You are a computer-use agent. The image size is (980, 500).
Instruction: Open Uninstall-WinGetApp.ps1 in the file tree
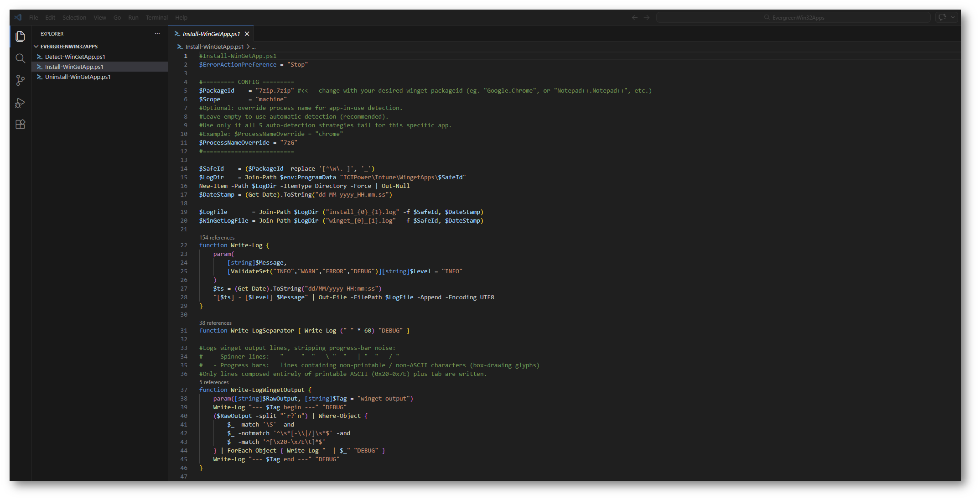(78, 77)
